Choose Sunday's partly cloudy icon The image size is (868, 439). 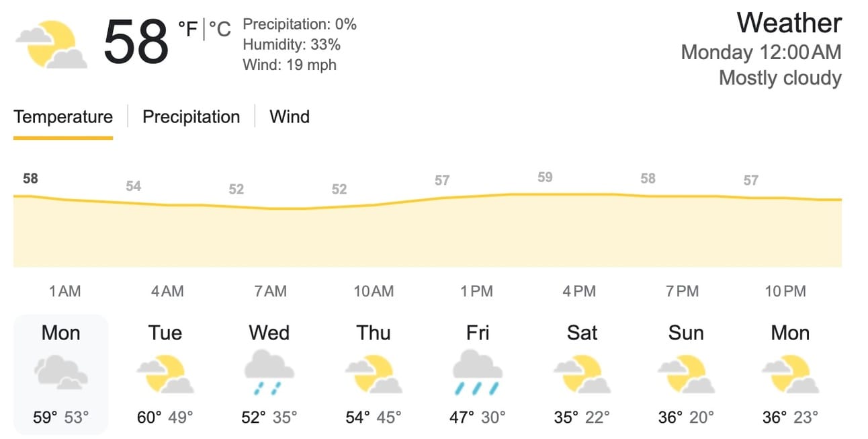pyautogui.click(x=686, y=374)
